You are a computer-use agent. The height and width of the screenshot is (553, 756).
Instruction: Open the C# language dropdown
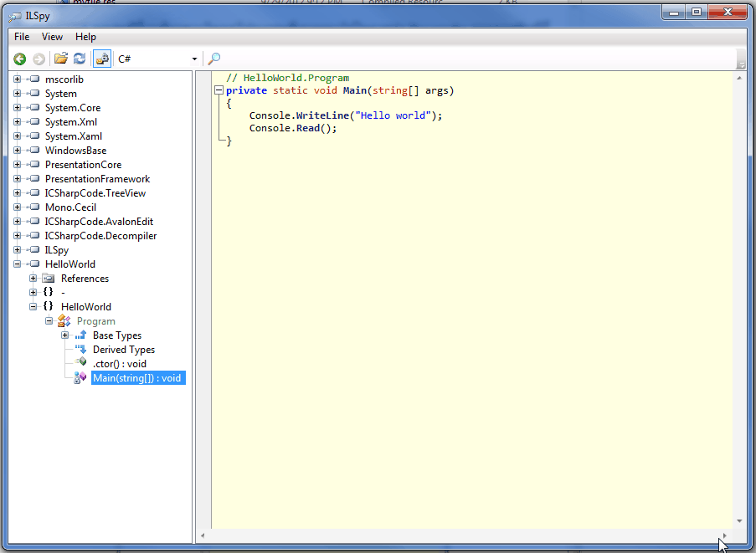click(x=196, y=59)
